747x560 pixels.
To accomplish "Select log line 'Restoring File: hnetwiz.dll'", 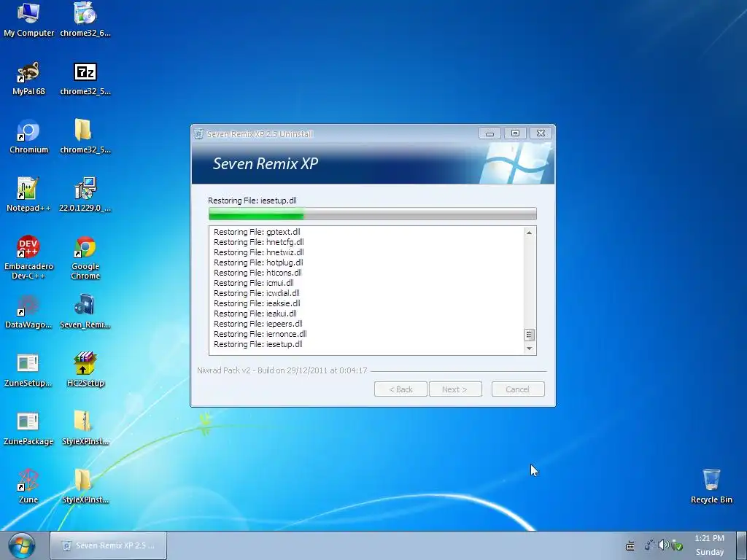I will click(x=259, y=252).
